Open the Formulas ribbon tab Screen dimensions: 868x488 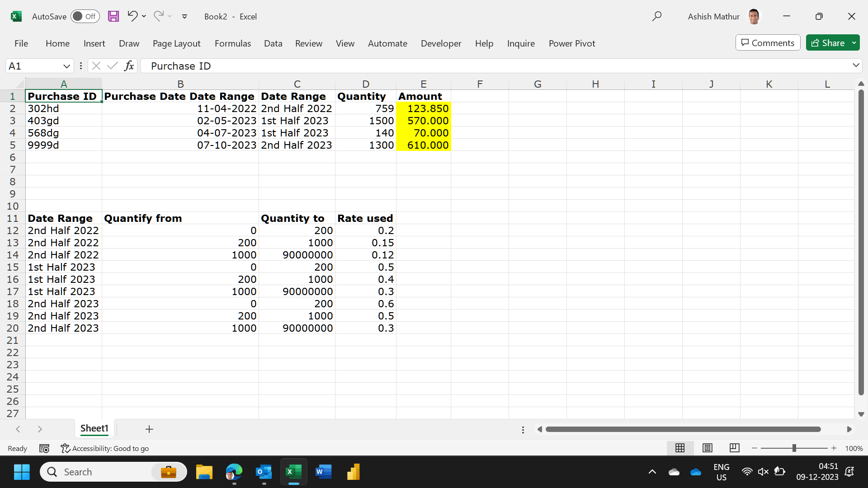(x=233, y=43)
